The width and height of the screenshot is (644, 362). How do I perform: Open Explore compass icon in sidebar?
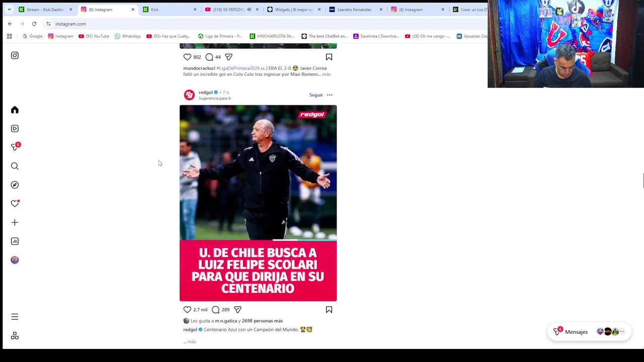(15, 185)
